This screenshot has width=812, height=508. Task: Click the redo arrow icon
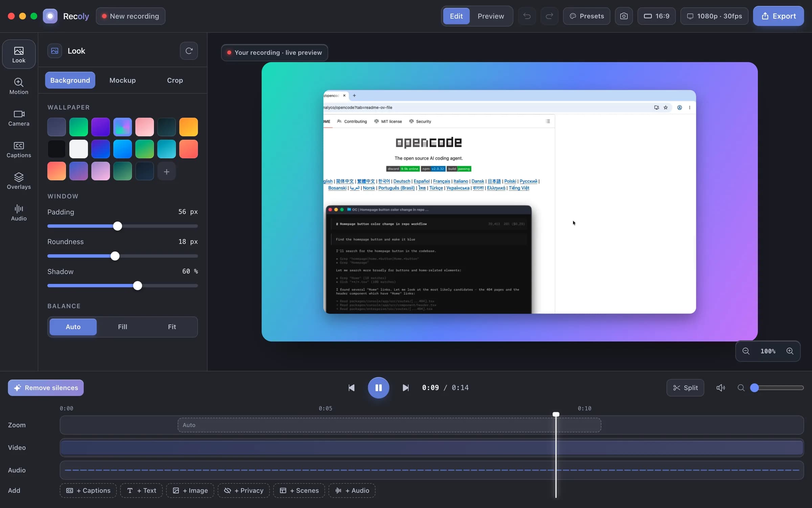549,16
